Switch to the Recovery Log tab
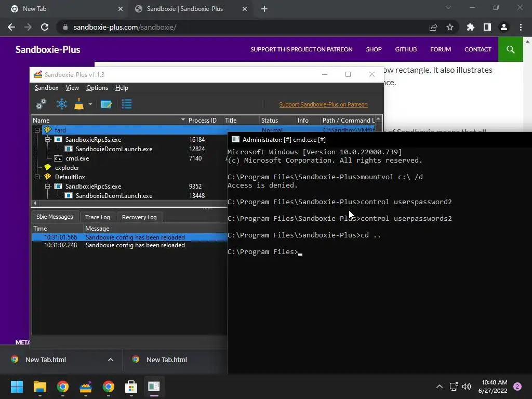 139,217
